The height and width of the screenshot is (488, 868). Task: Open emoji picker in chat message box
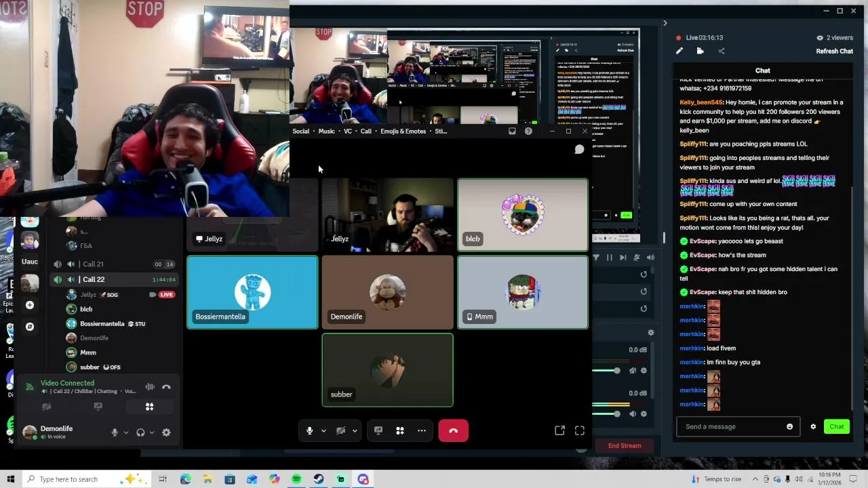pyautogui.click(x=789, y=426)
